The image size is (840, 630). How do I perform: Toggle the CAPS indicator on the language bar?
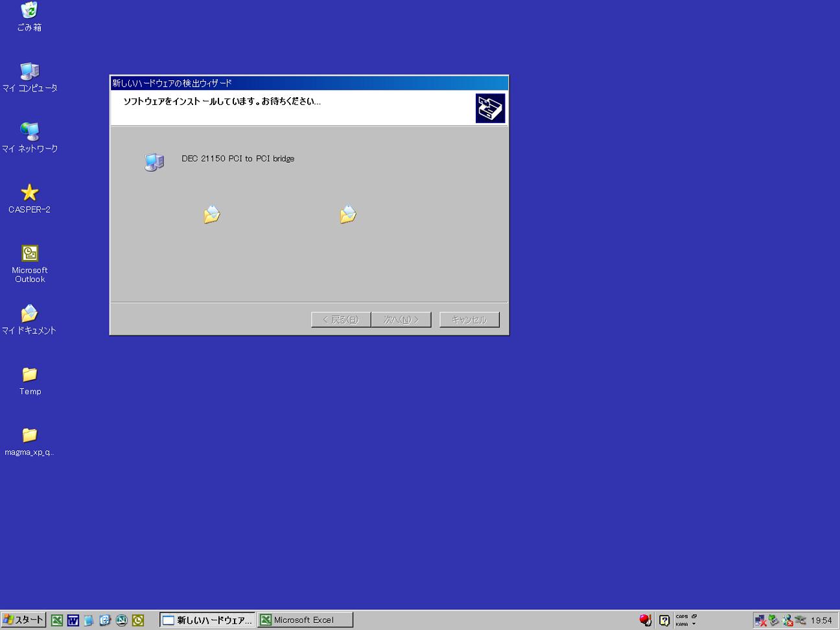click(x=681, y=616)
